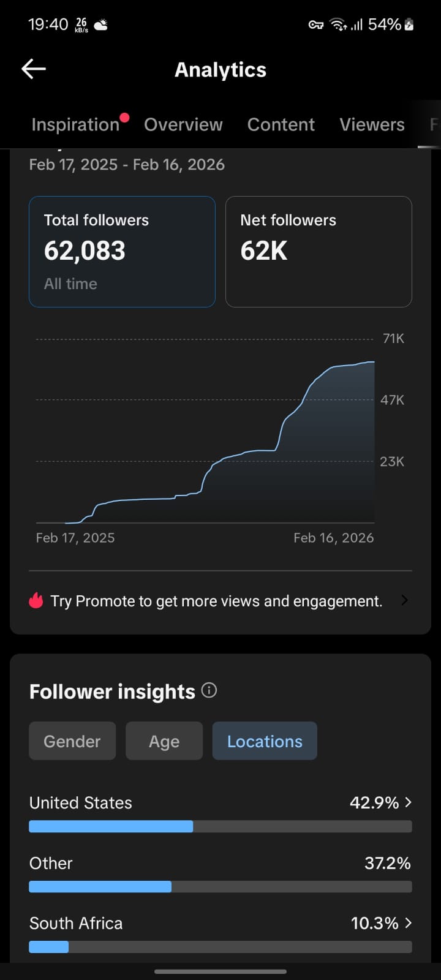Image resolution: width=441 pixels, height=980 pixels.
Task: Tap the weather icon in status bar
Action: (x=101, y=25)
